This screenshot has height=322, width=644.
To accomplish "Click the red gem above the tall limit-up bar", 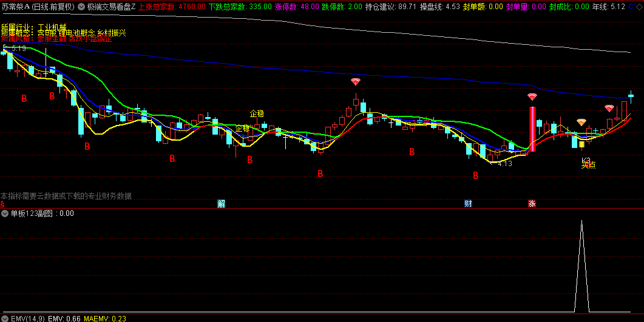I will coord(532,97).
